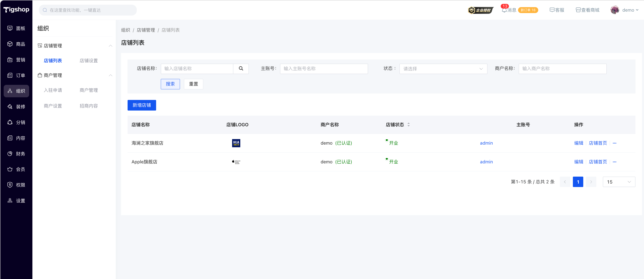This screenshot has height=279, width=644.
Task: Open 权限 shield icon in sidebar
Action: tap(10, 185)
